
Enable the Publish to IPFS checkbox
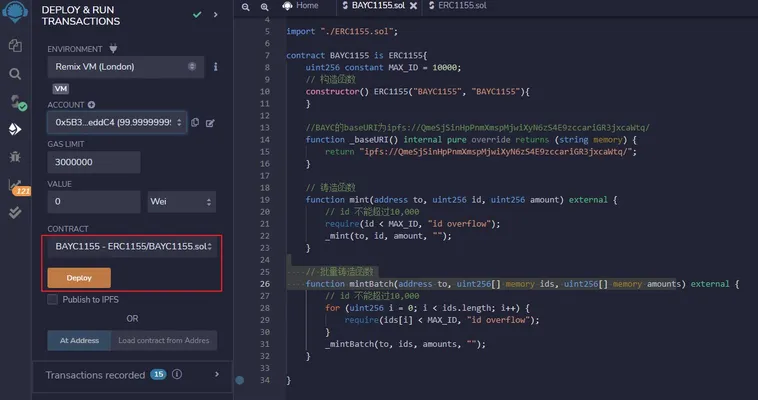click(x=52, y=299)
